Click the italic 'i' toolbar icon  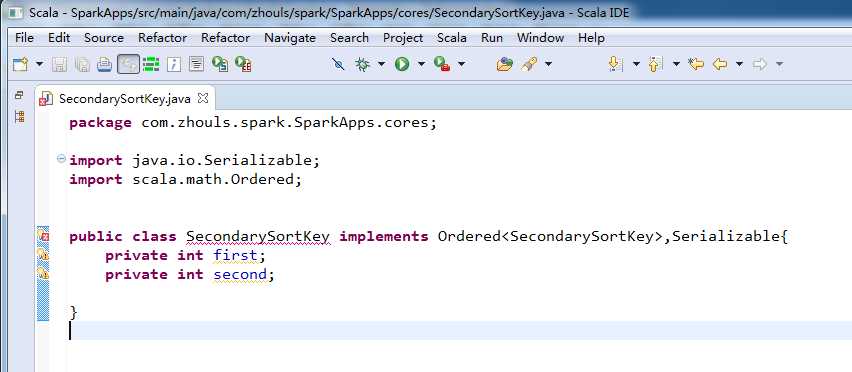point(174,65)
